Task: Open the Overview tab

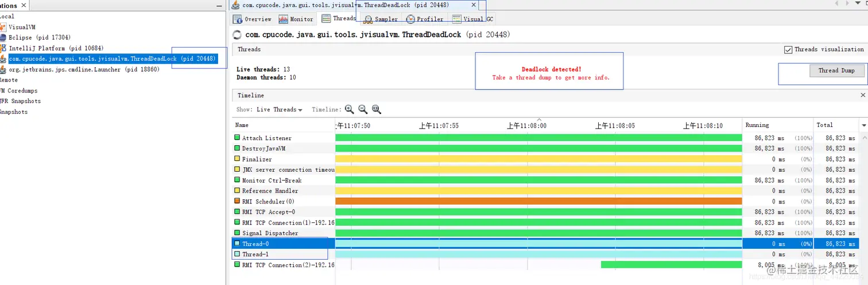Action: (252, 19)
